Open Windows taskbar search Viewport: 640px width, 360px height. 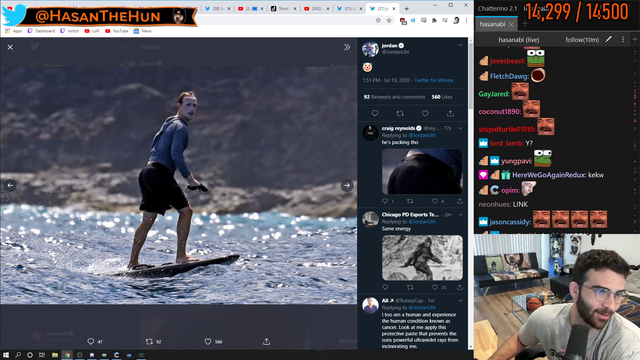18,355
